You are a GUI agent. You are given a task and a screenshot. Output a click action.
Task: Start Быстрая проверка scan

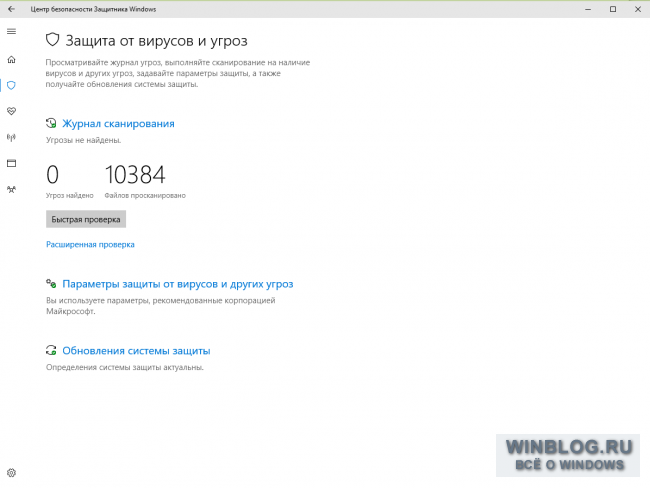(x=86, y=219)
